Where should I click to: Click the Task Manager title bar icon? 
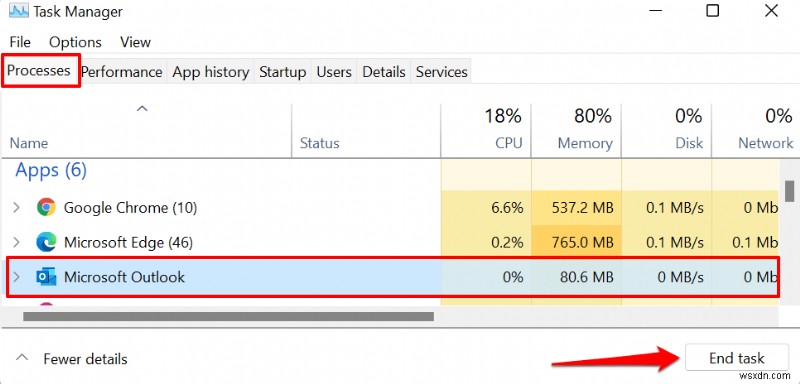pos(18,11)
